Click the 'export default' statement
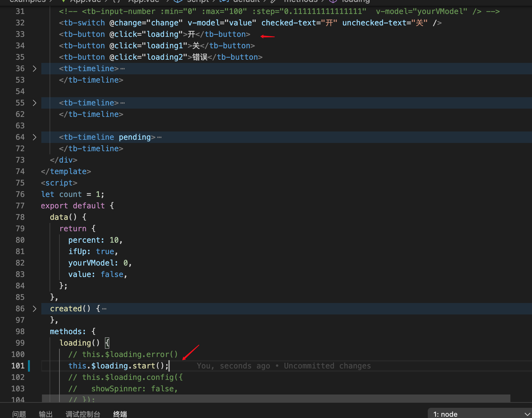The image size is (532, 418). (73, 206)
